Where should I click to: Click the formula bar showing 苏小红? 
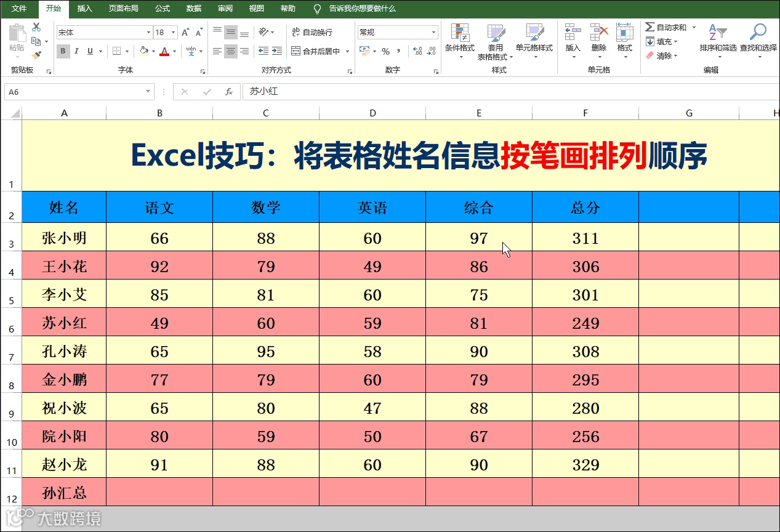[x=511, y=92]
